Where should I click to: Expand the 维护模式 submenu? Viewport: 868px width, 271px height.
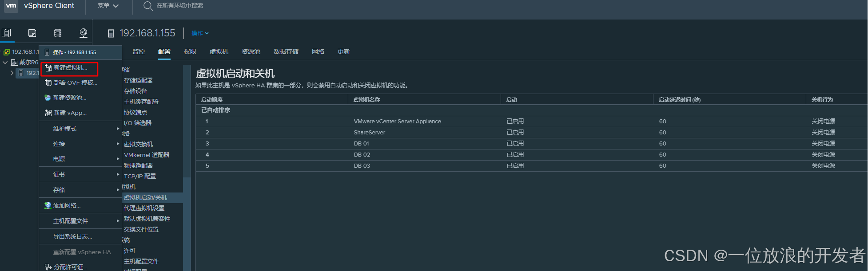[80, 129]
